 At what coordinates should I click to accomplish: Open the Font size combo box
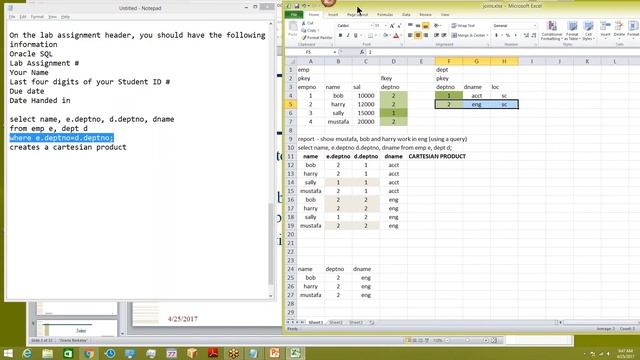pos(380,26)
